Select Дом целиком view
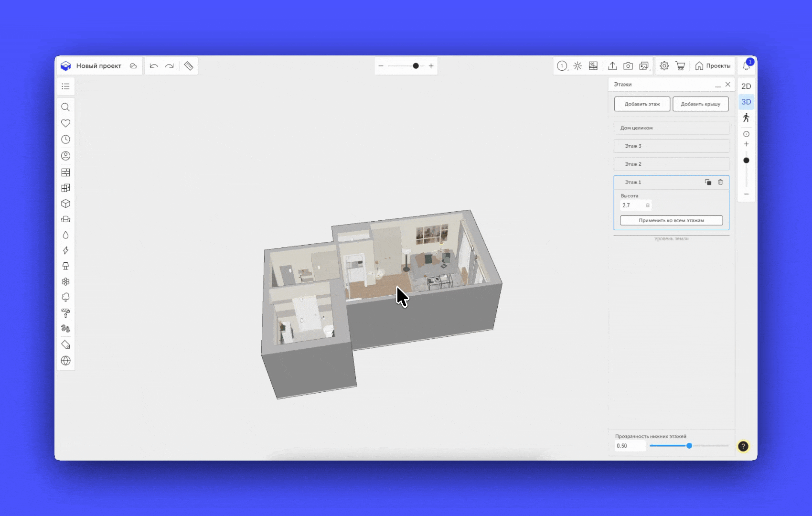 click(x=671, y=128)
